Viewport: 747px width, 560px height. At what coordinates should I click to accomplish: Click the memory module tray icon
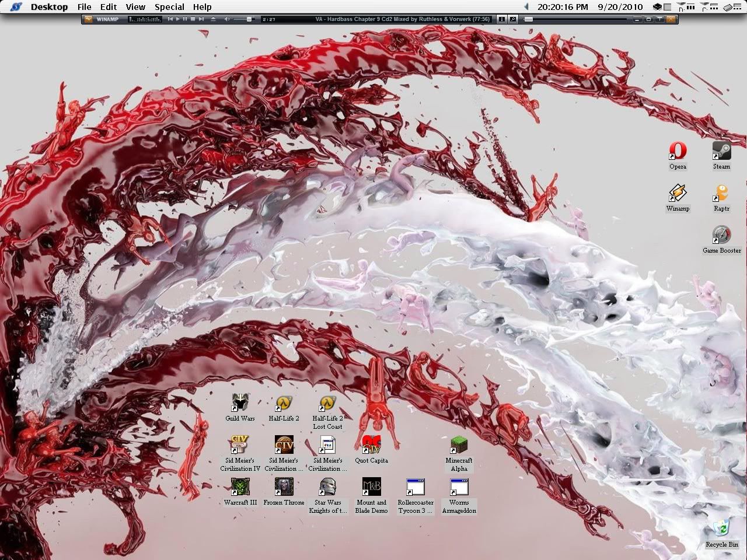pos(729,7)
